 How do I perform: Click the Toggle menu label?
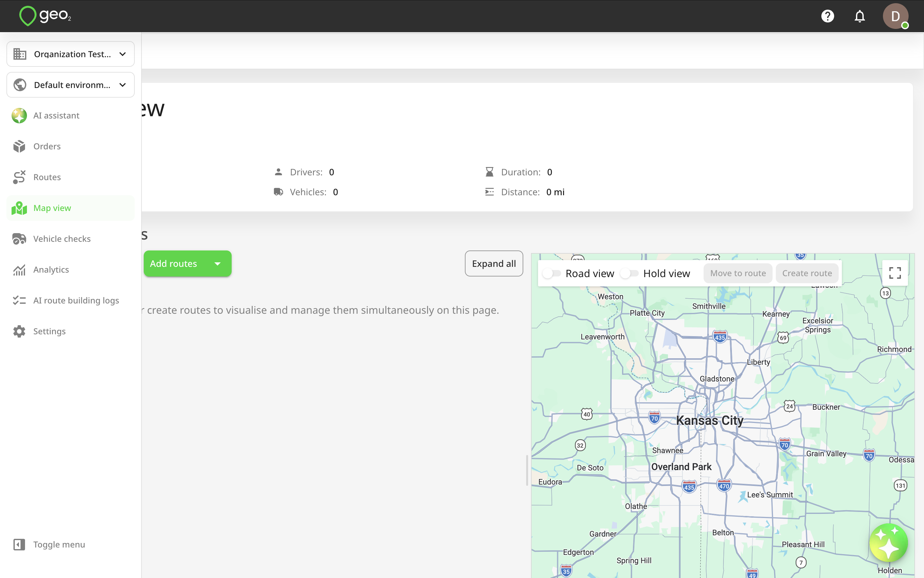click(59, 544)
